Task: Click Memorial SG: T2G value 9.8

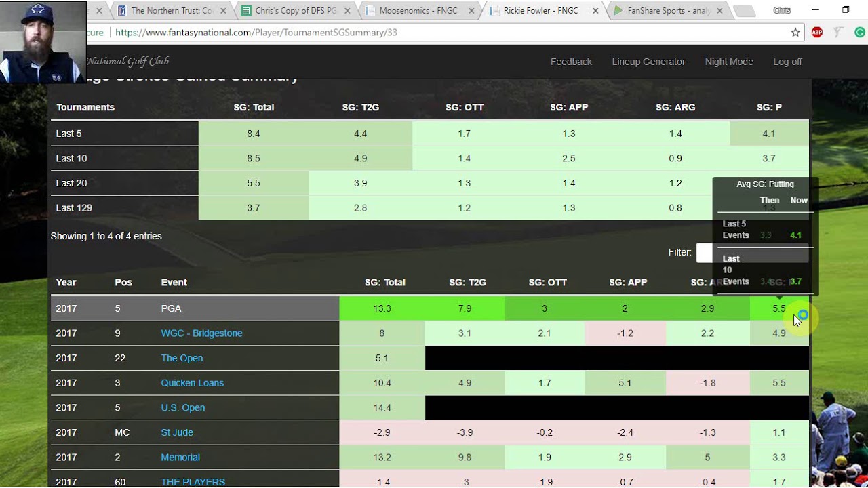Action: [465, 457]
